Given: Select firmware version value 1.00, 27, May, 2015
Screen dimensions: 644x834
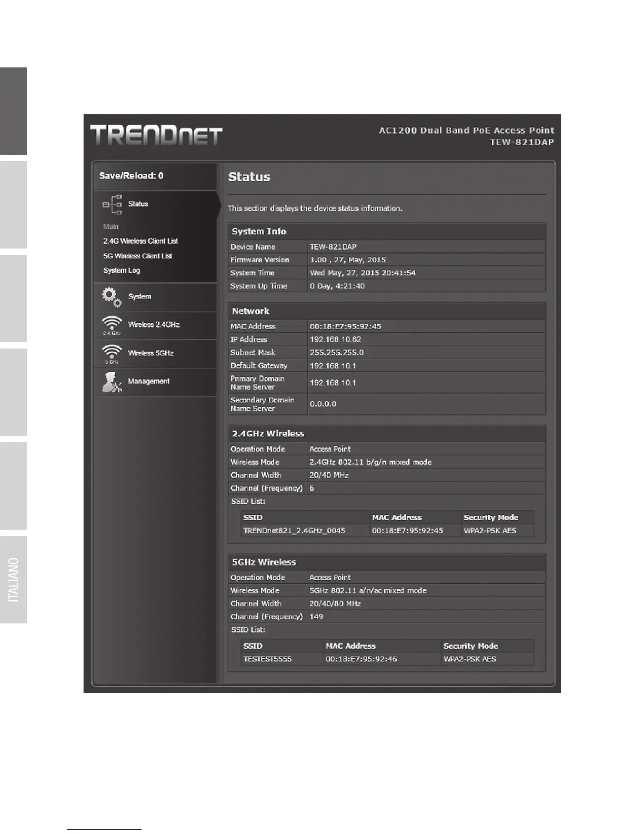Looking at the screenshot, I should 348,260.
